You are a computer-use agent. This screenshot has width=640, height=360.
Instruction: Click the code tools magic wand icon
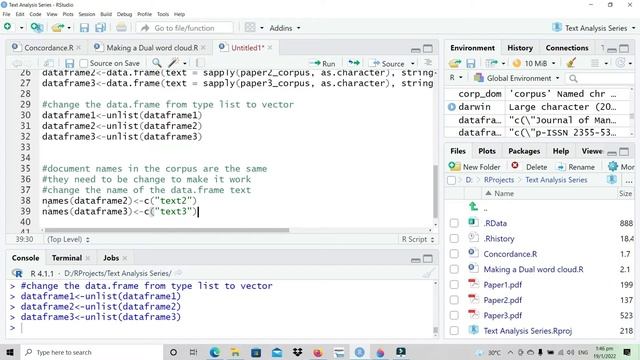174,63
